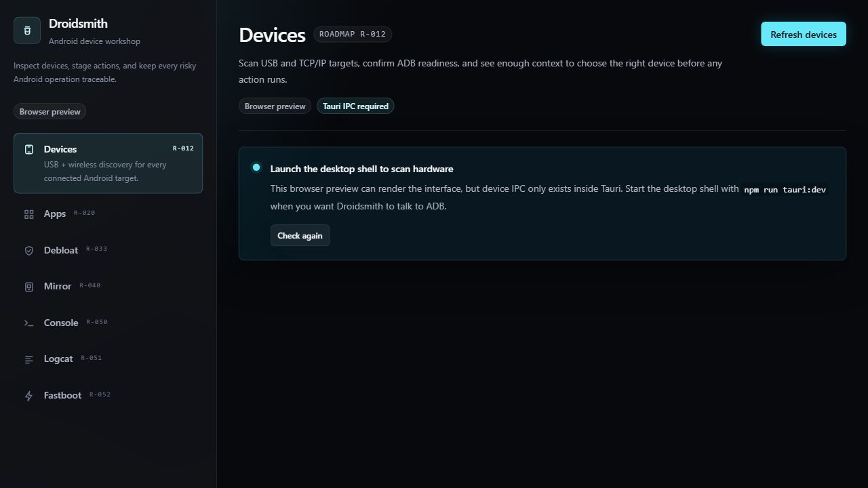Select the Devices phone icon in sidebar
The width and height of the screenshot is (868, 488).
coord(29,149)
